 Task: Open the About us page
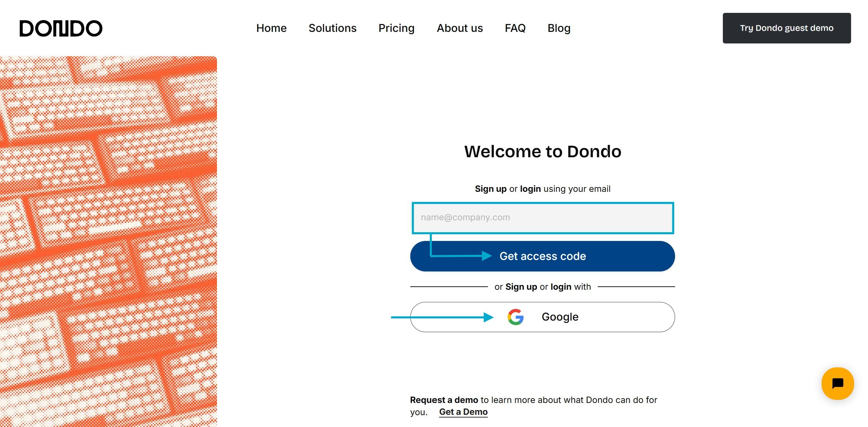(x=460, y=28)
